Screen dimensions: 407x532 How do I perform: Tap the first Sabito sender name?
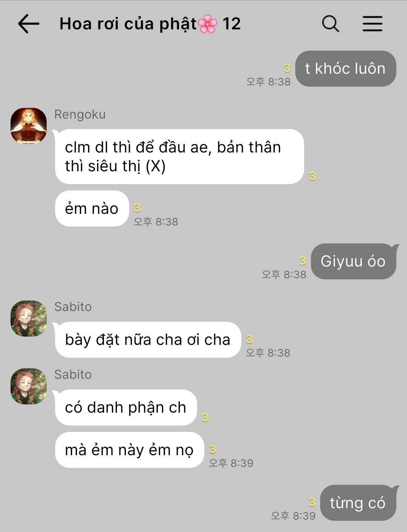coord(73,307)
